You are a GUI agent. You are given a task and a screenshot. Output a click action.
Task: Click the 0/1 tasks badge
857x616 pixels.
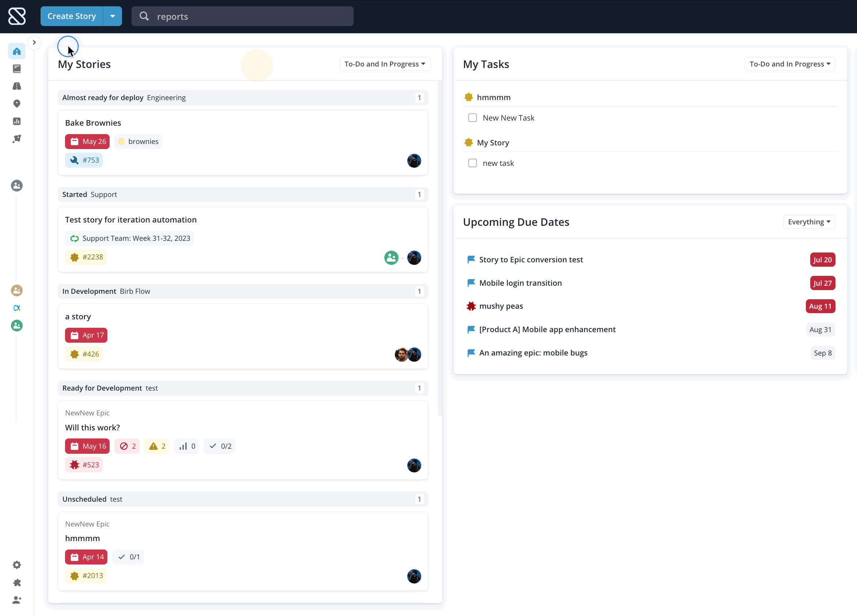pyautogui.click(x=128, y=557)
